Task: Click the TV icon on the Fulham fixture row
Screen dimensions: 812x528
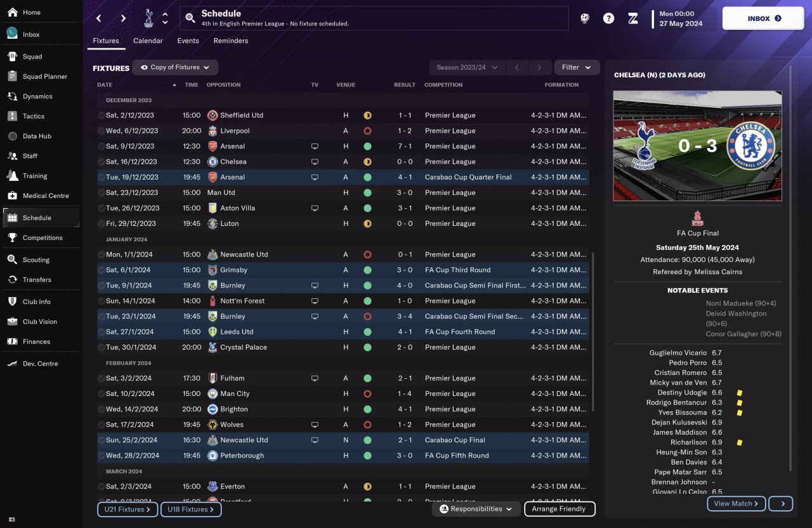Action: (x=315, y=378)
